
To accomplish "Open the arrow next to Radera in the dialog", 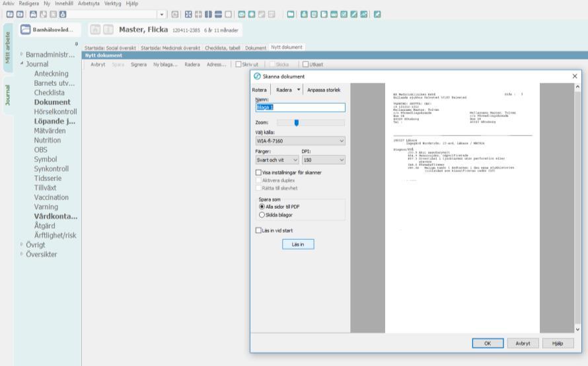I will click(x=299, y=90).
